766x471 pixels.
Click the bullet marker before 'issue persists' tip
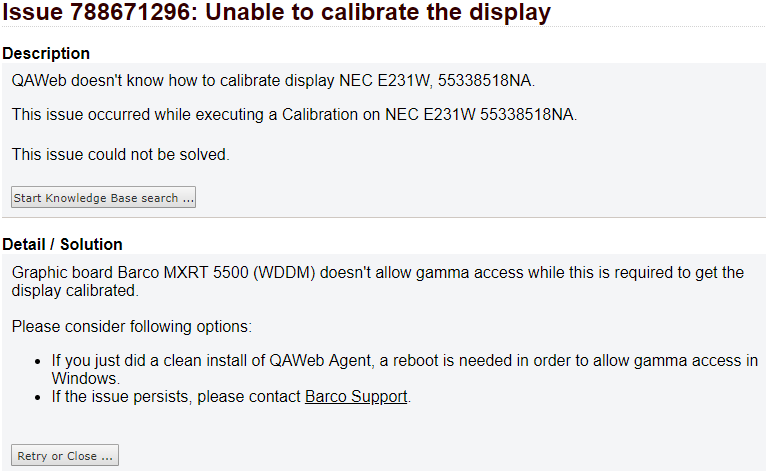coord(38,397)
